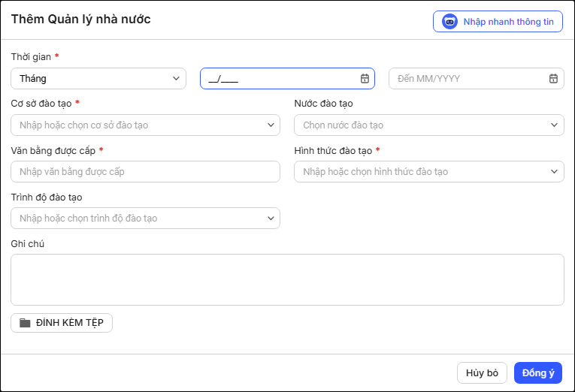Click the Trình độ đào tạo label
Screen dimensions: 575x392
[47, 197]
